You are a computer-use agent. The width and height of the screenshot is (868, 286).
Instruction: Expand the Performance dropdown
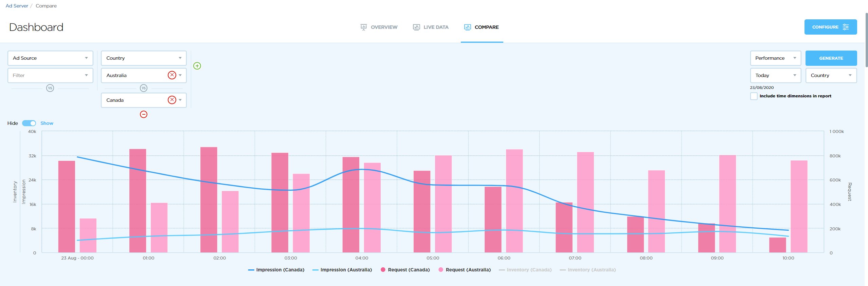(775, 58)
